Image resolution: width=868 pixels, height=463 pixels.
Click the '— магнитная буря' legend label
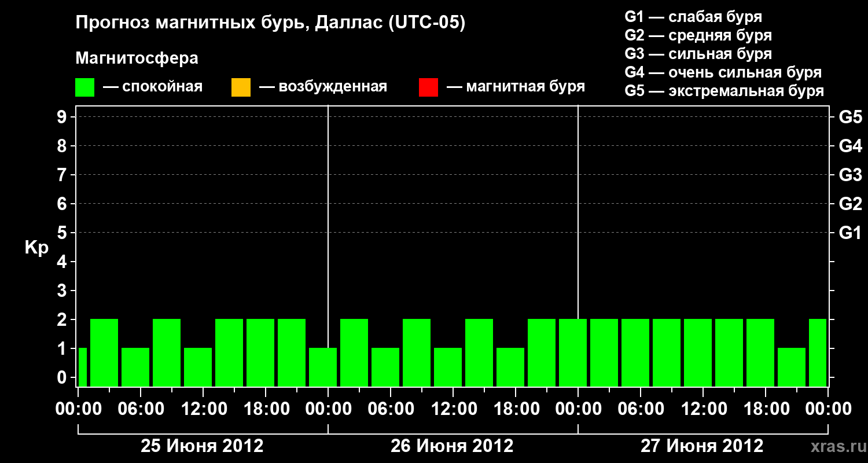516,87
